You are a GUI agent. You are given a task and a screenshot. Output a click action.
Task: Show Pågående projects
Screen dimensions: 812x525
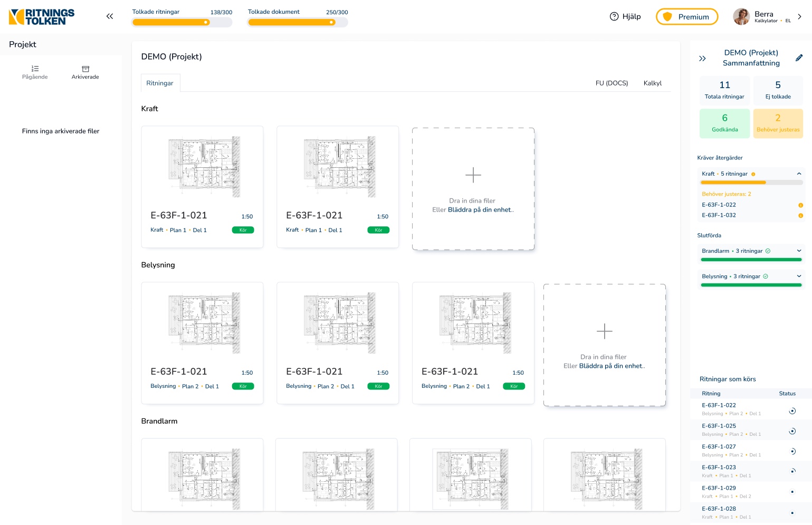(x=35, y=72)
